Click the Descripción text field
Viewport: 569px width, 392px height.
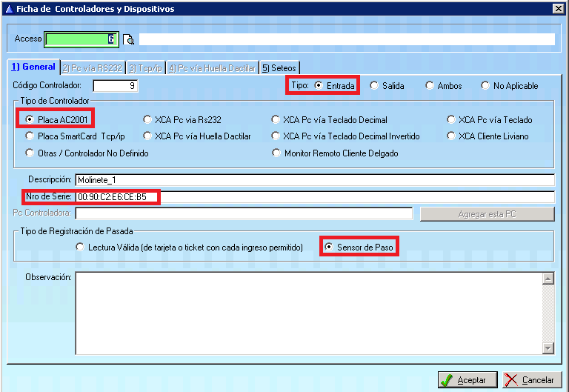point(314,180)
